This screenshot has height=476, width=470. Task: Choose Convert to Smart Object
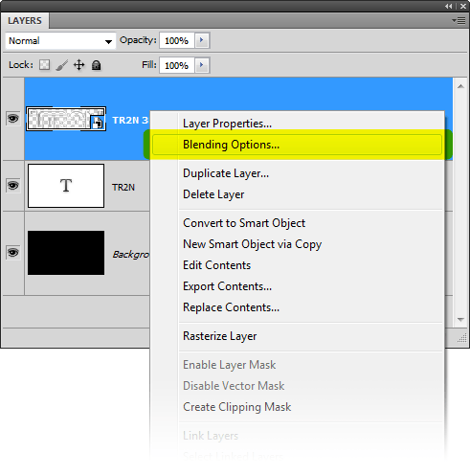pos(244,223)
